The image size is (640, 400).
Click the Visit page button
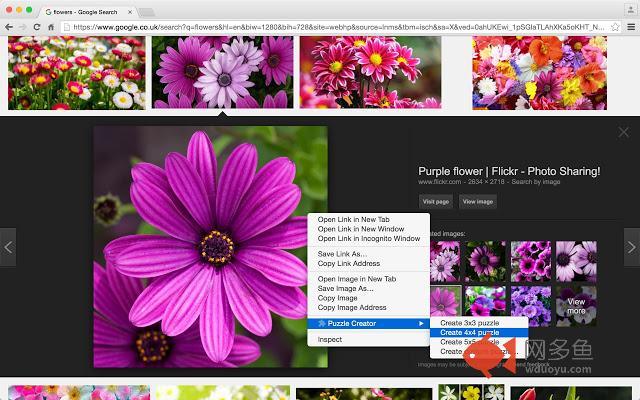[x=436, y=201]
